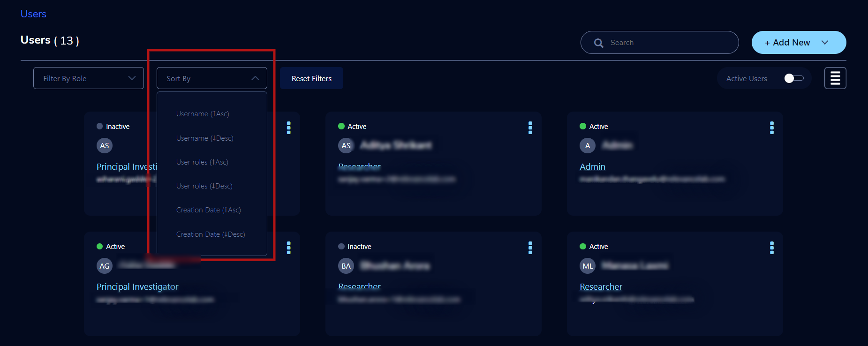The image size is (868, 346).
Task: Select Creation Date descending sort option
Action: point(211,234)
